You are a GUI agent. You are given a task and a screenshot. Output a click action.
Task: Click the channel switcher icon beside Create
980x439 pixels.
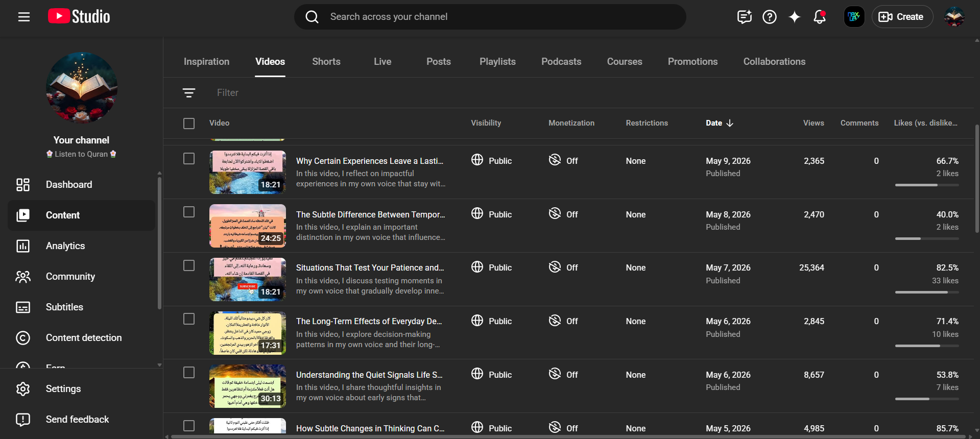tap(854, 17)
